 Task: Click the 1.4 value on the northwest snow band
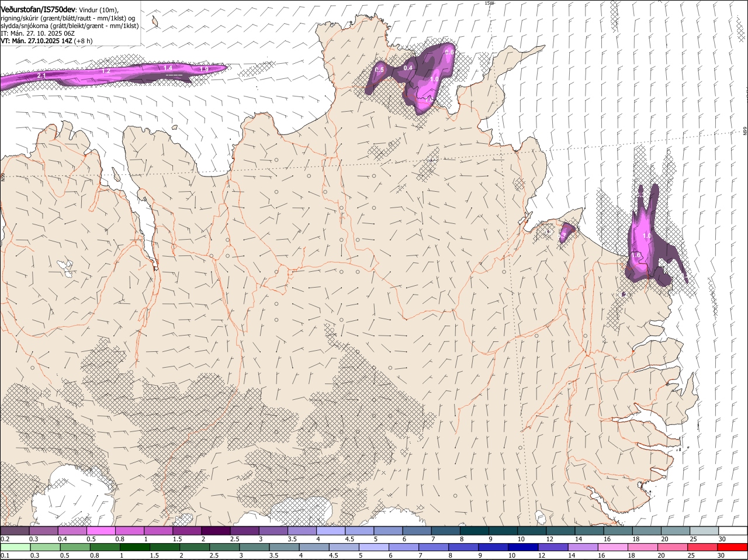pos(168,68)
